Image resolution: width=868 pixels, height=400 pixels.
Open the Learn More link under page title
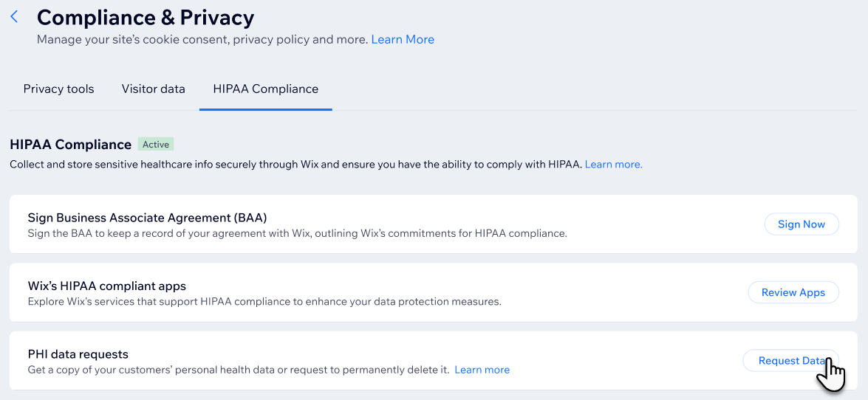[x=403, y=40]
